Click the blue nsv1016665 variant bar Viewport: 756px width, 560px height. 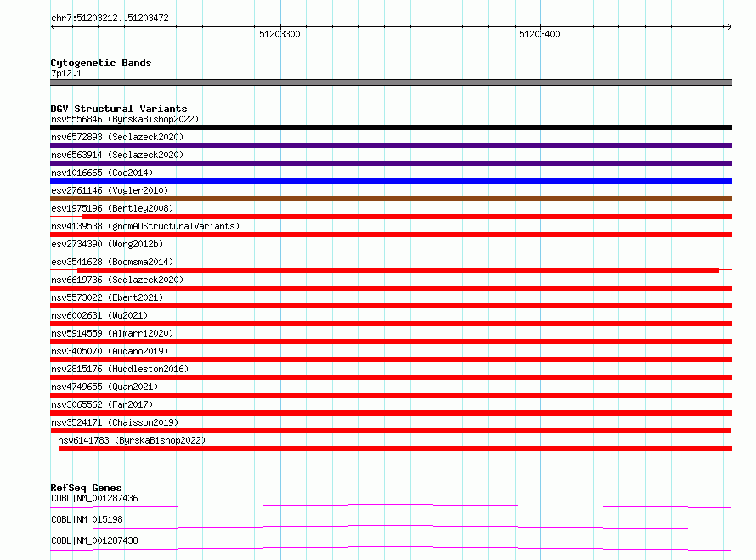coord(391,181)
